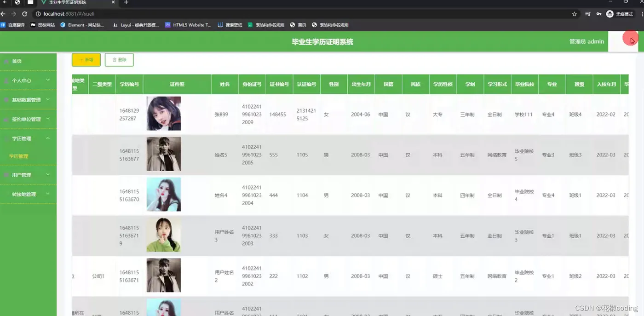644x316 pixels.
Task: Open the Chrome three-dot menu
Action: coord(642,14)
